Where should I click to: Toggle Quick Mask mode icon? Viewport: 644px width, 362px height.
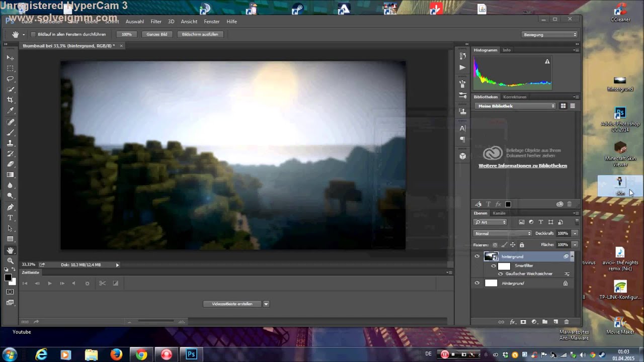coord(10,292)
